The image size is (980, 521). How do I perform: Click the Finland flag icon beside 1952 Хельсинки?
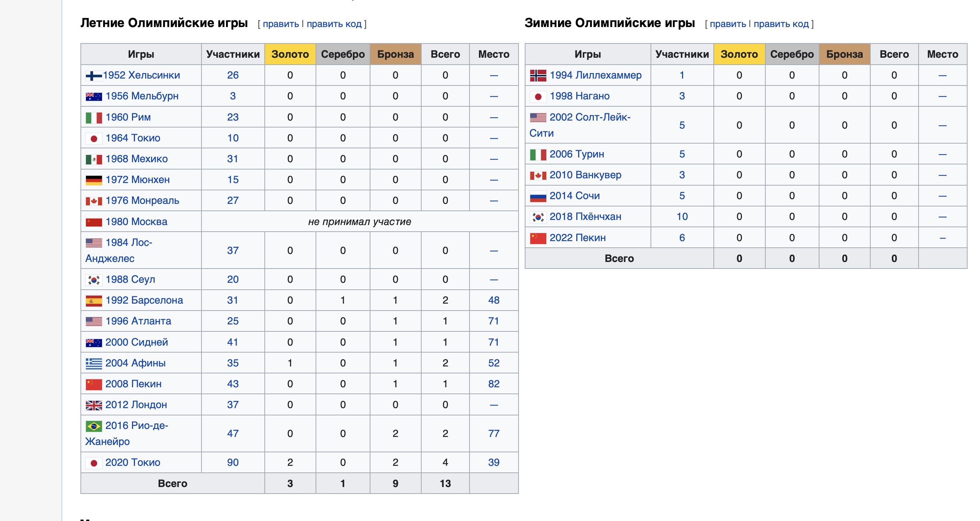[x=94, y=76]
